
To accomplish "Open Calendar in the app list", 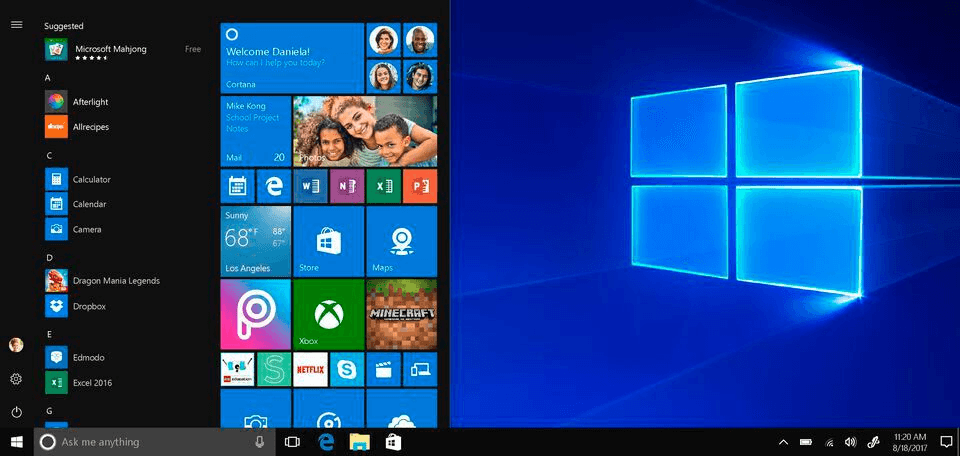I will click(x=89, y=204).
